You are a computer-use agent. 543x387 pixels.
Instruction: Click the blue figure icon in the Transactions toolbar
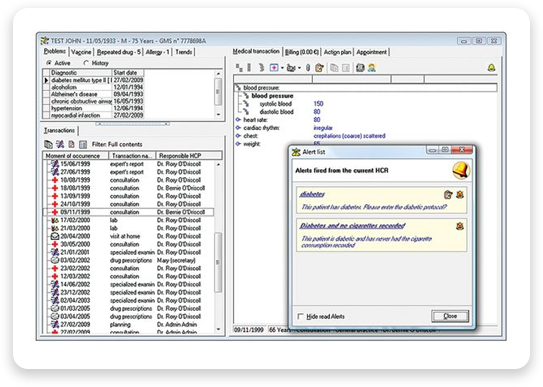tap(60, 144)
